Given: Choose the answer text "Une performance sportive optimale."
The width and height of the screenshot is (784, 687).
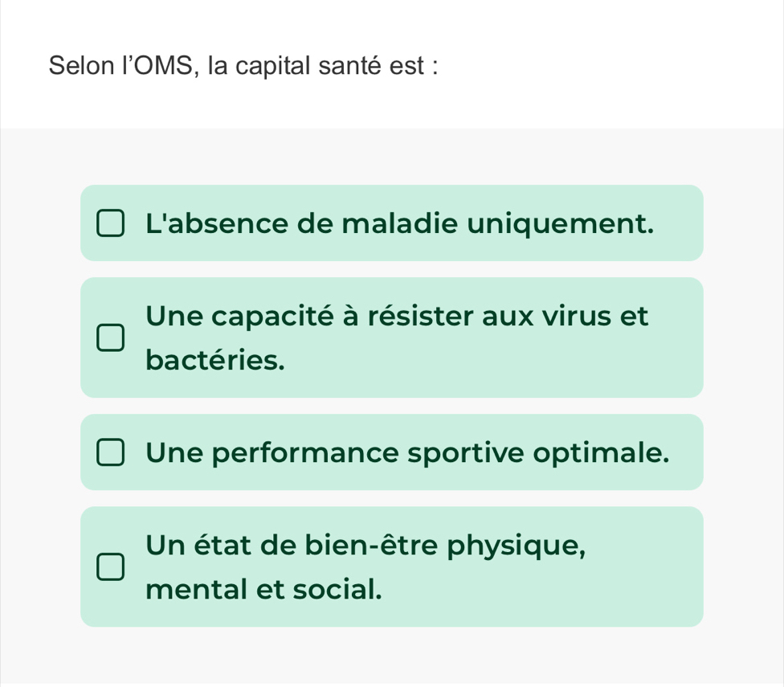Looking at the screenshot, I should (x=408, y=452).
